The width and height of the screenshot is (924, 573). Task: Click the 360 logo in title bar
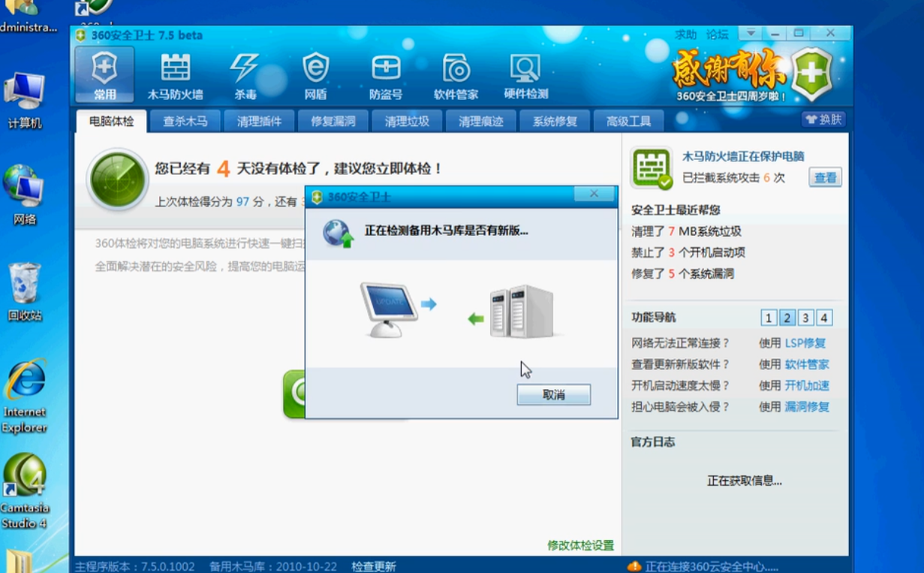click(81, 35)
